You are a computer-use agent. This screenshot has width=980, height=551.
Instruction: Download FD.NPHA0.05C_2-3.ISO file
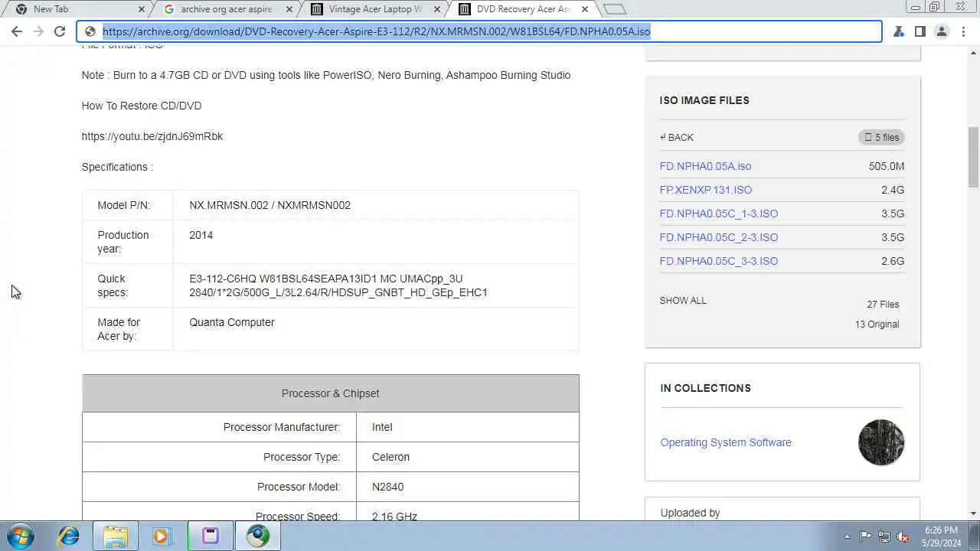pyautogui.click(x=719, y=237)
